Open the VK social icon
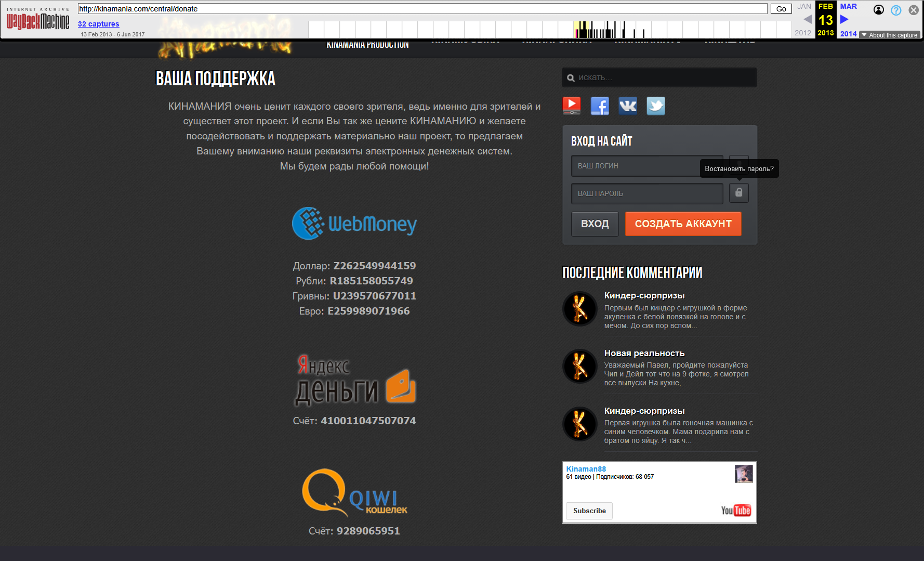This screenshot has width=924, height=561. pyautogui.click(x=628, y=106)
